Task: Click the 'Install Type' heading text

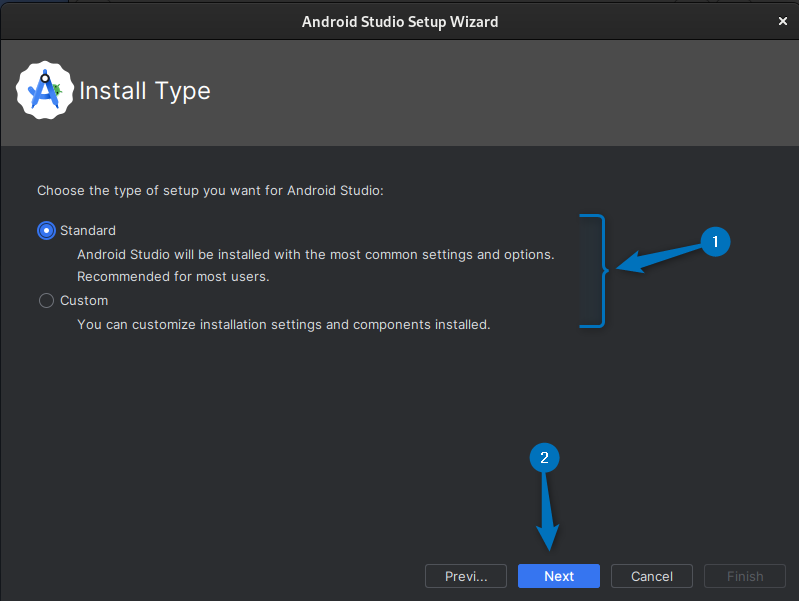Action: pyautogui.click(x=145, y=91)
